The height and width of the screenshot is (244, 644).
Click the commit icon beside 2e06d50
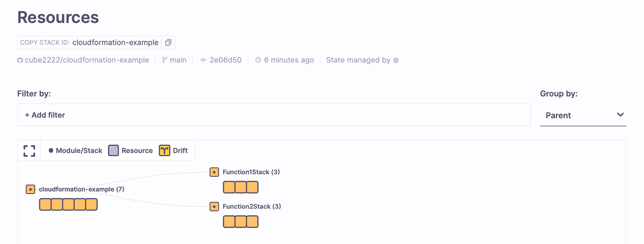[203, 60]
